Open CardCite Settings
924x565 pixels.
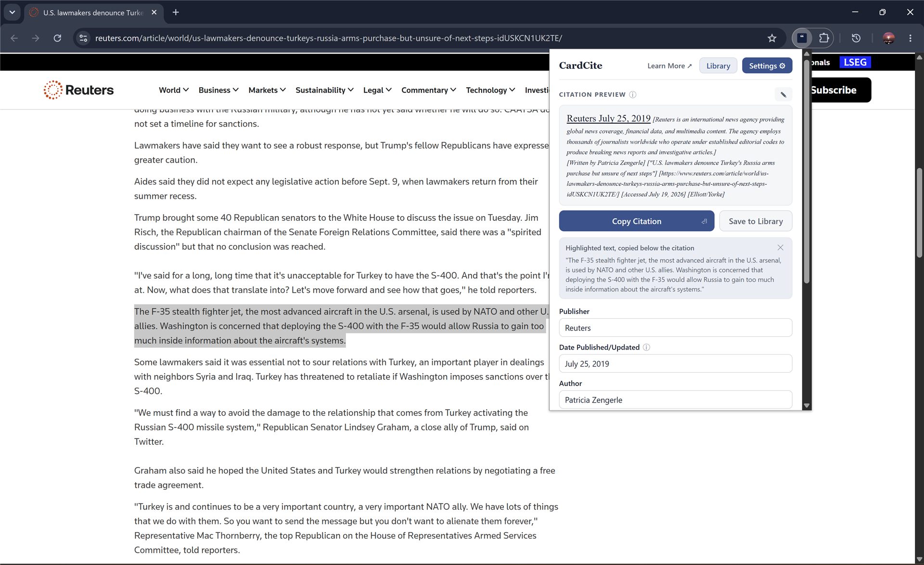767,66
